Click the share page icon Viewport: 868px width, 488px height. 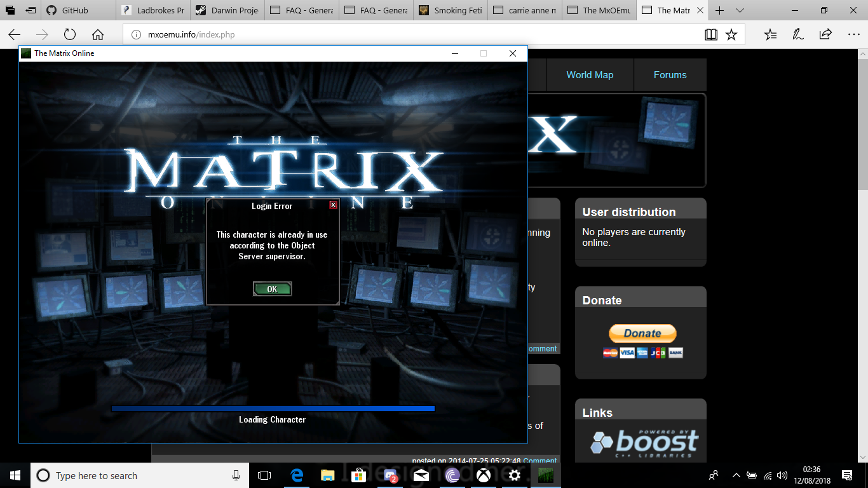(x=825, y=35)
